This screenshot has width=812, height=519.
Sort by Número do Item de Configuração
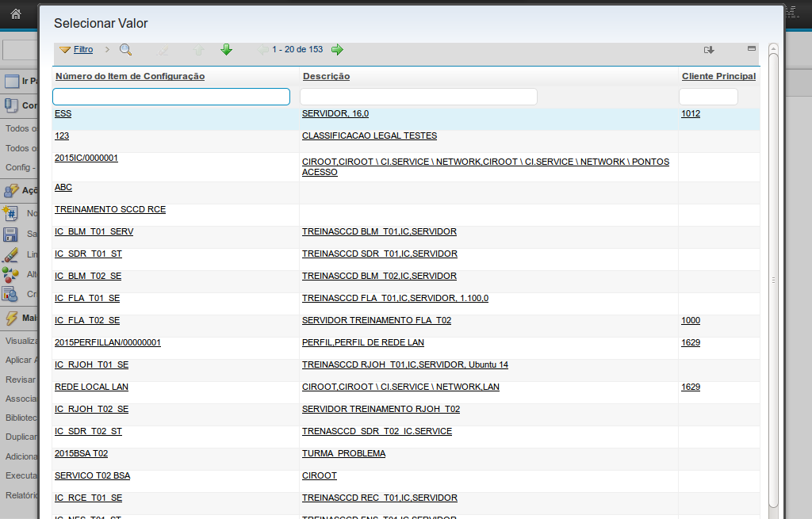pos(130,76)
